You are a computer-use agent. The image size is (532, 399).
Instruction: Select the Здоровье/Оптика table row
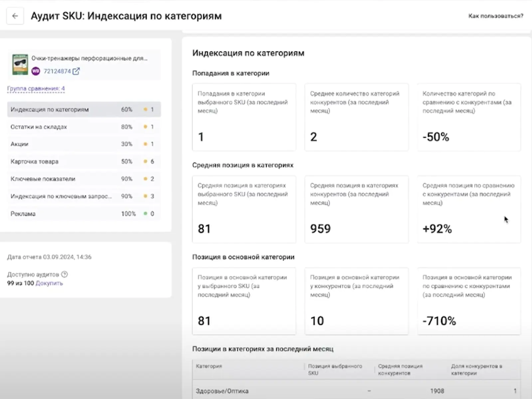(x=356, y=390)
